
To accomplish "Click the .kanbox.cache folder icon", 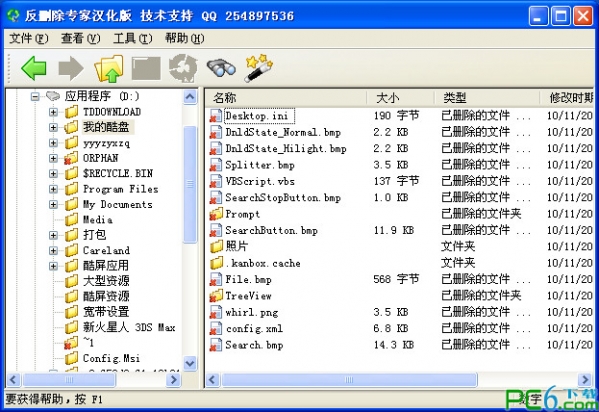I will point(216,263).
